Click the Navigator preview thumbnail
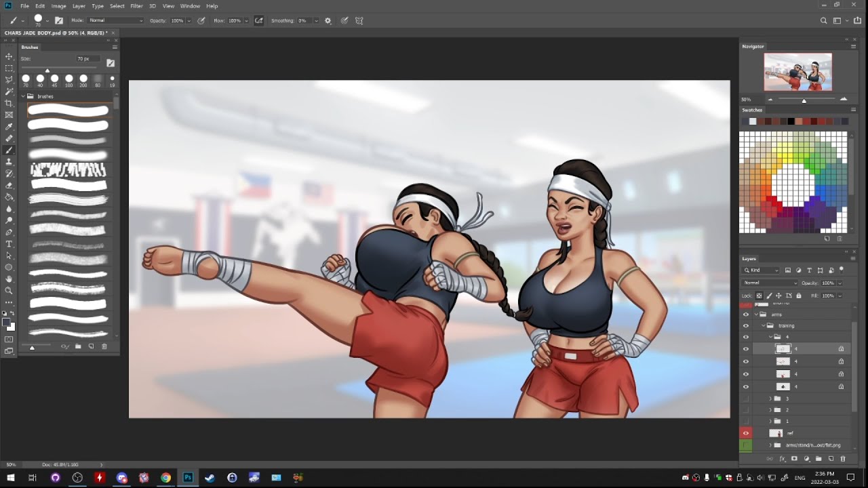The height and width of the screenshot is (488, 868). pos(798,72)
